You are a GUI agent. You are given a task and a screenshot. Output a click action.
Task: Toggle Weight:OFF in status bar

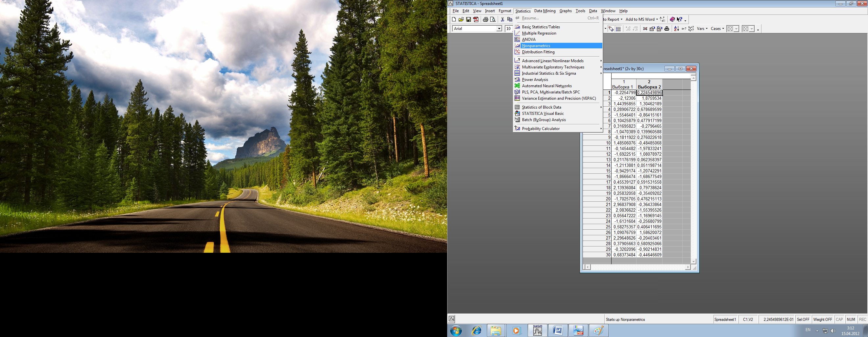pyautogui.click(x=823, y=320)
